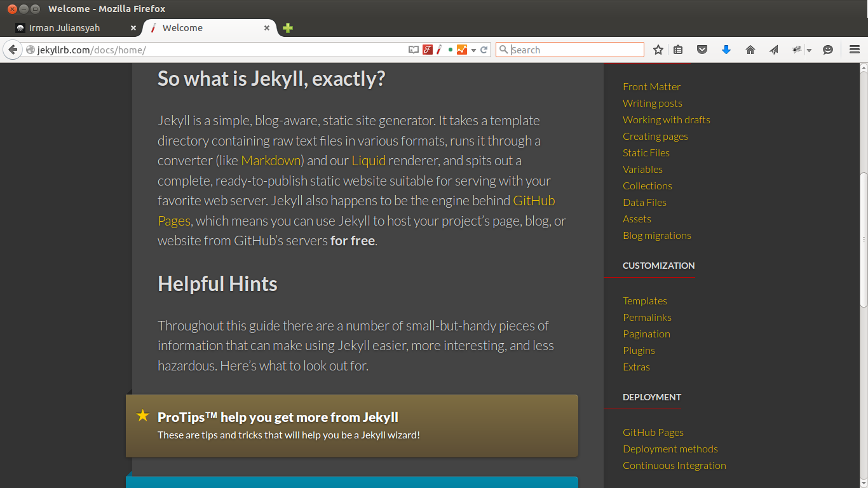
Task: Bookmark this page with the star icon
Action: coord(658,50)
